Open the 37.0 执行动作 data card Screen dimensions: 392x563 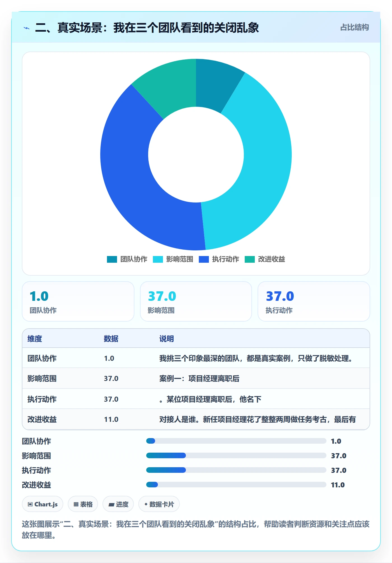314,301
